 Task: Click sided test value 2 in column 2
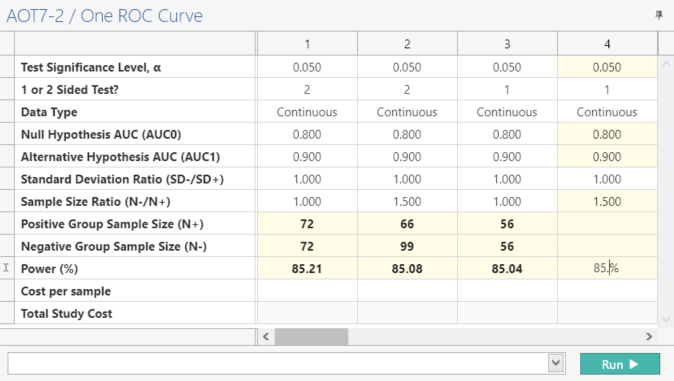[407, 90]
